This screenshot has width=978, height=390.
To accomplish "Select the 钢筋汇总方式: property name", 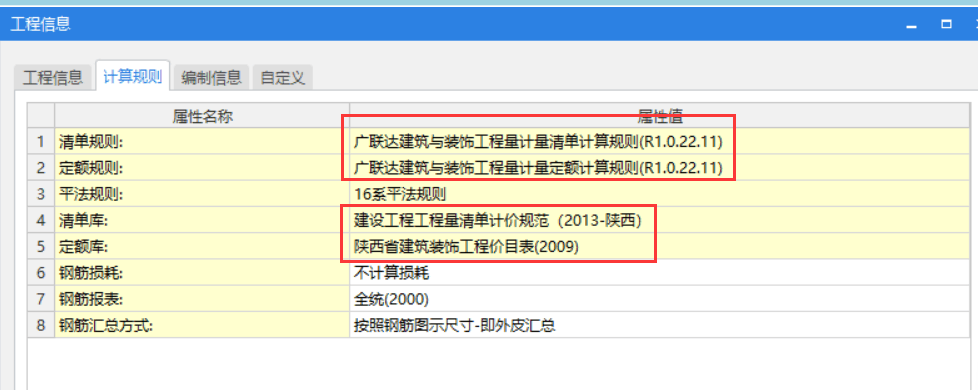I will [202, 325].
